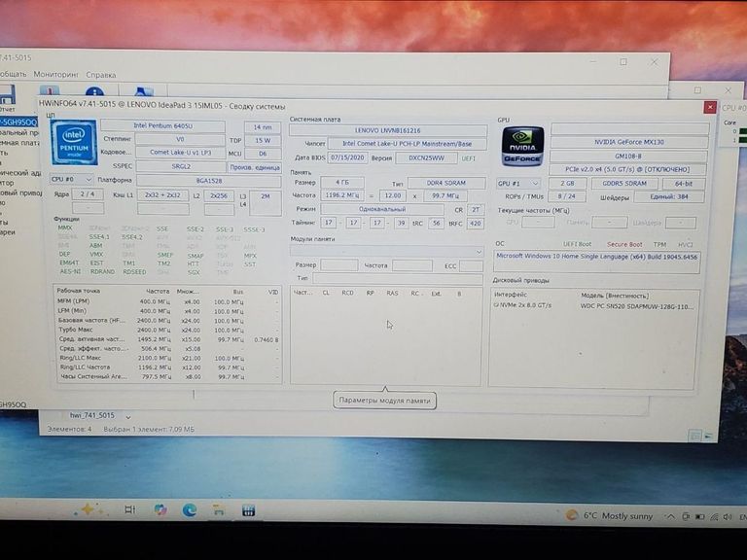The image size is (747, 560).
Task: Click the Intel Pentium processor logo
Action: [x=74, y=142]
